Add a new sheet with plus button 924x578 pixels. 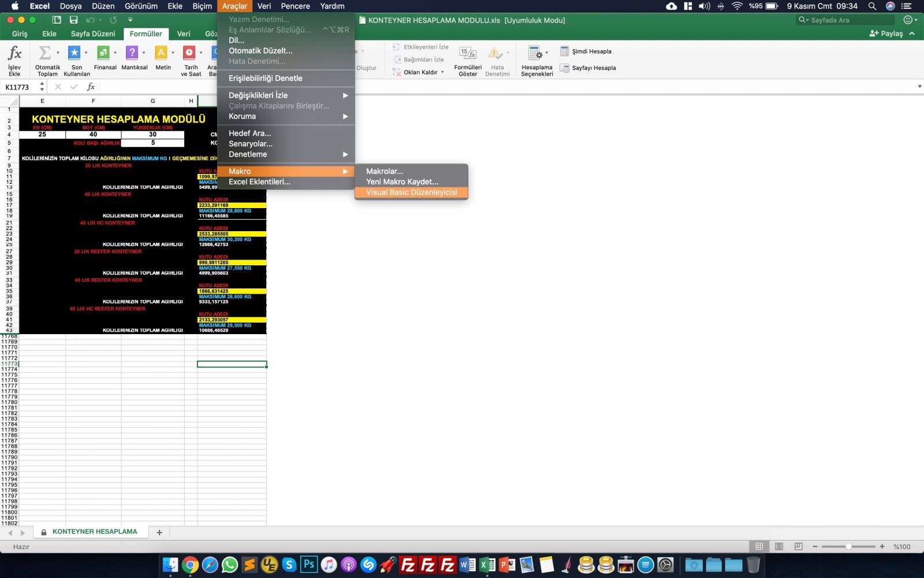coord(159,532)
